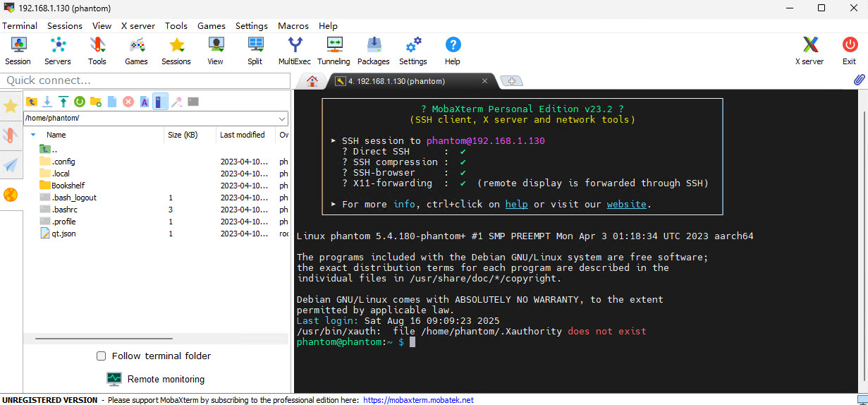Open Sessions star toolbar icon
868x405 pixels.
click(x=176, y=51)
